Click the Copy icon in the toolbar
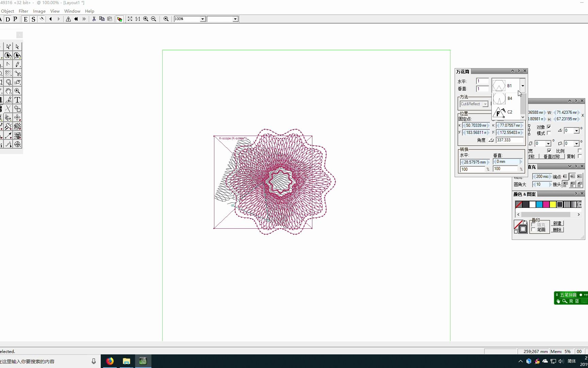Viewport: 588px width, 368px height. click(102, 19)
